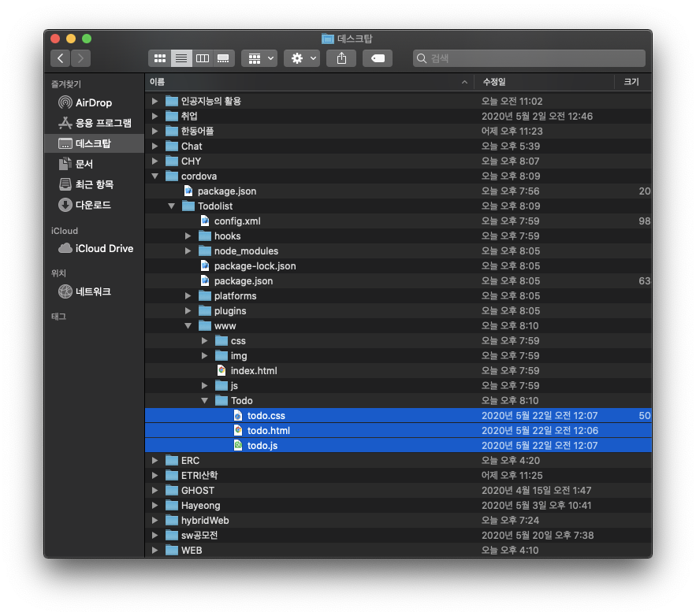Expand the img folder
The width and height of the screenshot is (696, 616).
(x=204, y=356)
